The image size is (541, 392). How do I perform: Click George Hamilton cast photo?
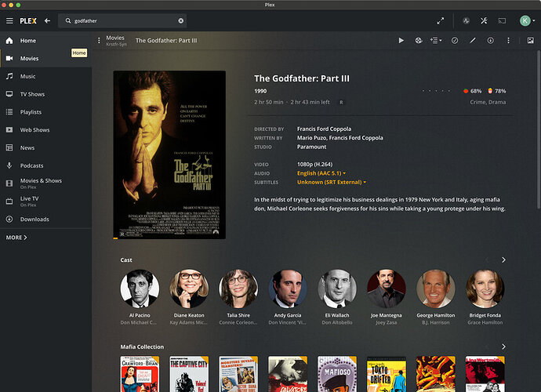click(436, 289)
